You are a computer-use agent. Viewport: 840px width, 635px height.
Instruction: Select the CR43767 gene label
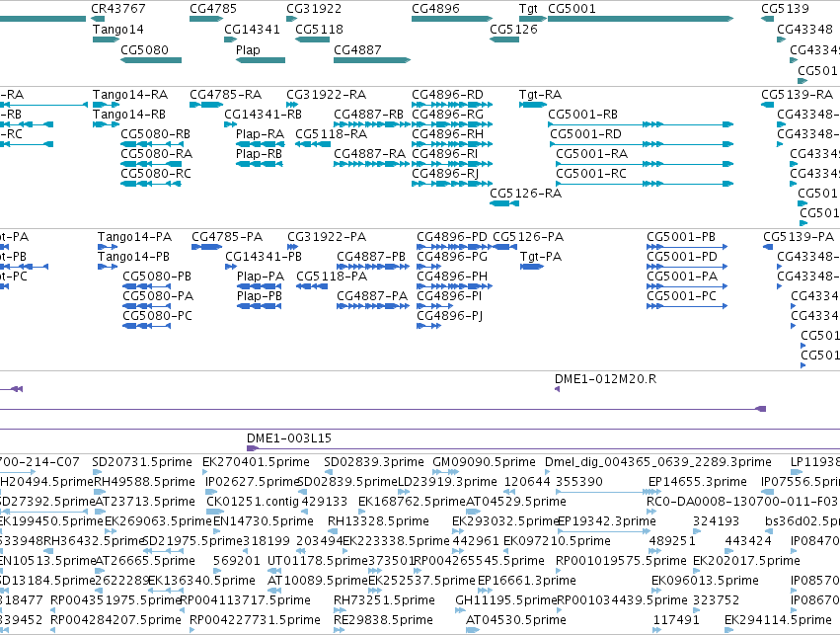click(117, 9)
